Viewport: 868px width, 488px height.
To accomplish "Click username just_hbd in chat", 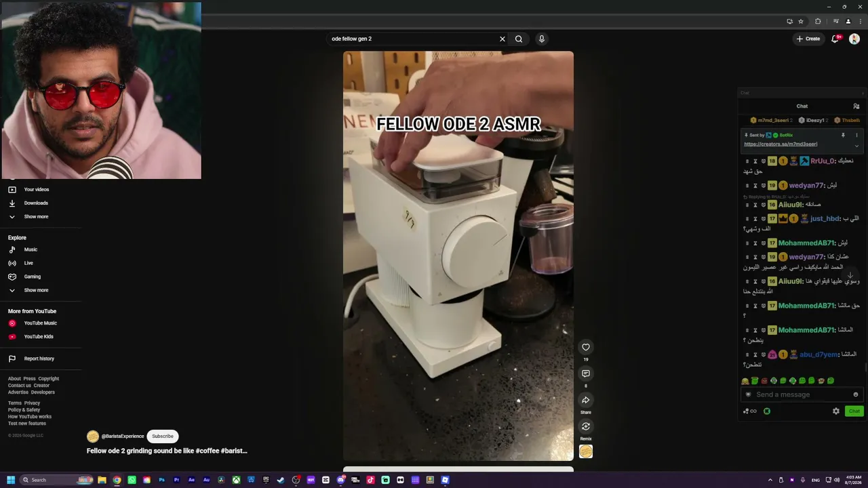I will (825, 219).
